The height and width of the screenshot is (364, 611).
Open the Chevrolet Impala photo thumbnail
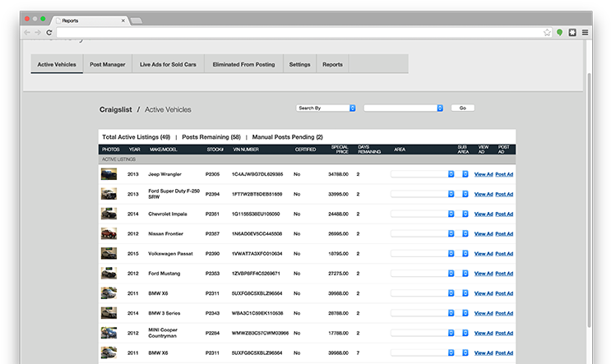109,214
